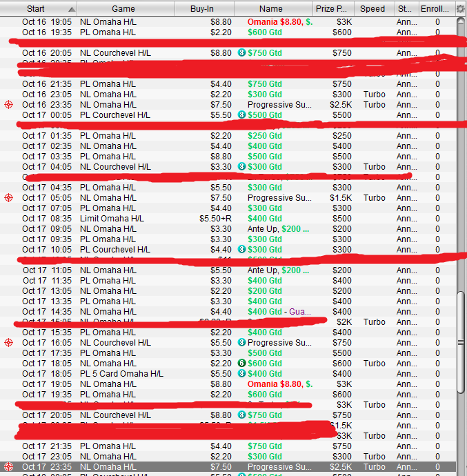Click the green 6-max badge on Oct 17 18:05 $600 Gtd
Screen dimensions: 467x476
point(241,364)
